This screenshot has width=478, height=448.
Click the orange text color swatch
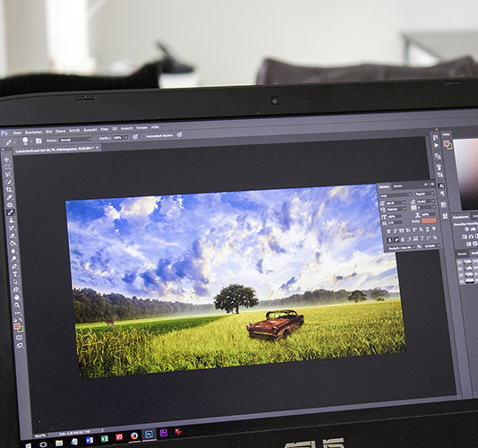[430, 220]
